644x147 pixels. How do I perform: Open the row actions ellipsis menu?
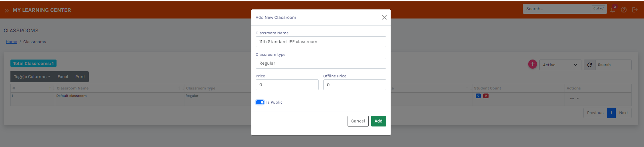coord(574,99)
